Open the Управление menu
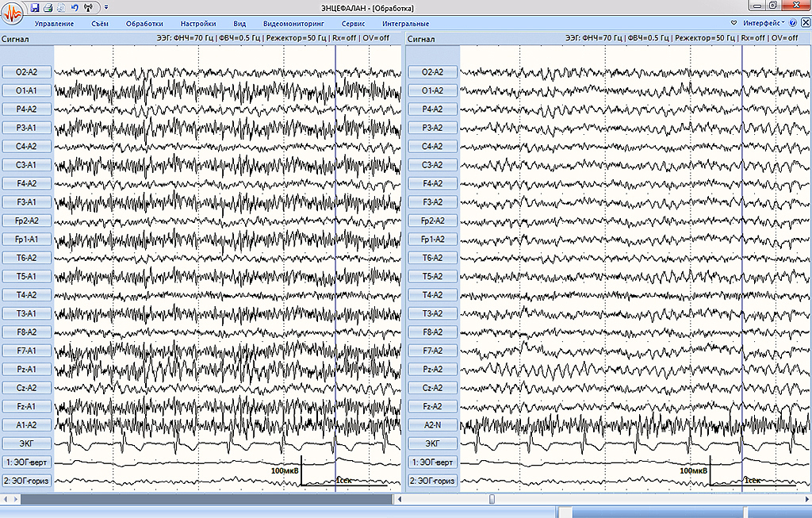 click(54, 23)
